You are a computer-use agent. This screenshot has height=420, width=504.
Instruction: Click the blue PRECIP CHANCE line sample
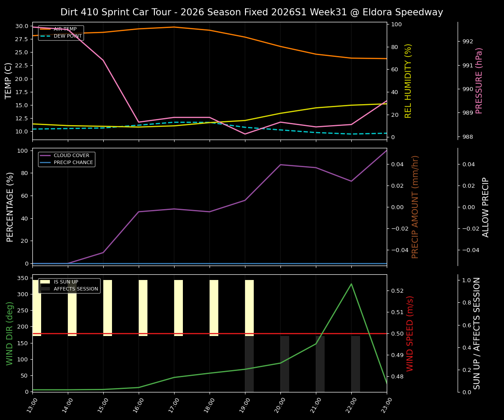[x=45, y=162]
